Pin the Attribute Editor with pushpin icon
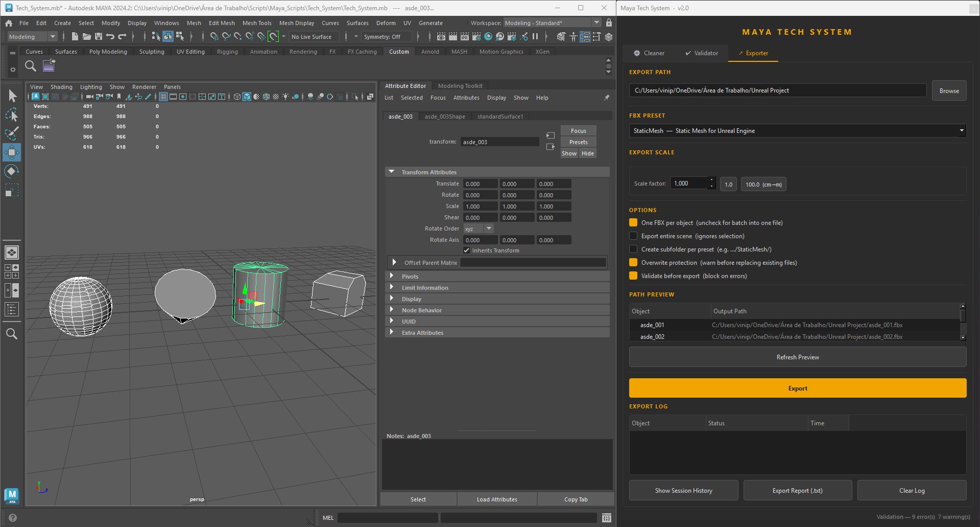 [x=607, y=98]
